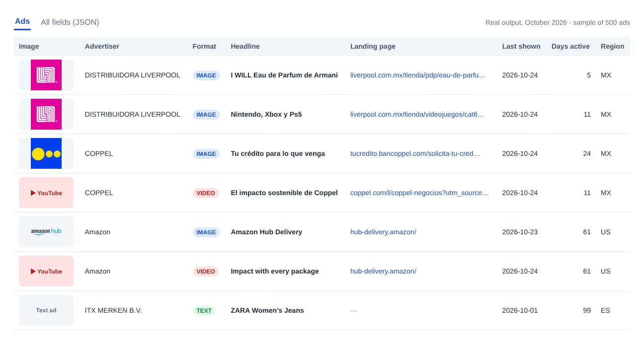The width and height of the screenshot is (644, 344).
Task: Click the Format column header
Action: 204,46
